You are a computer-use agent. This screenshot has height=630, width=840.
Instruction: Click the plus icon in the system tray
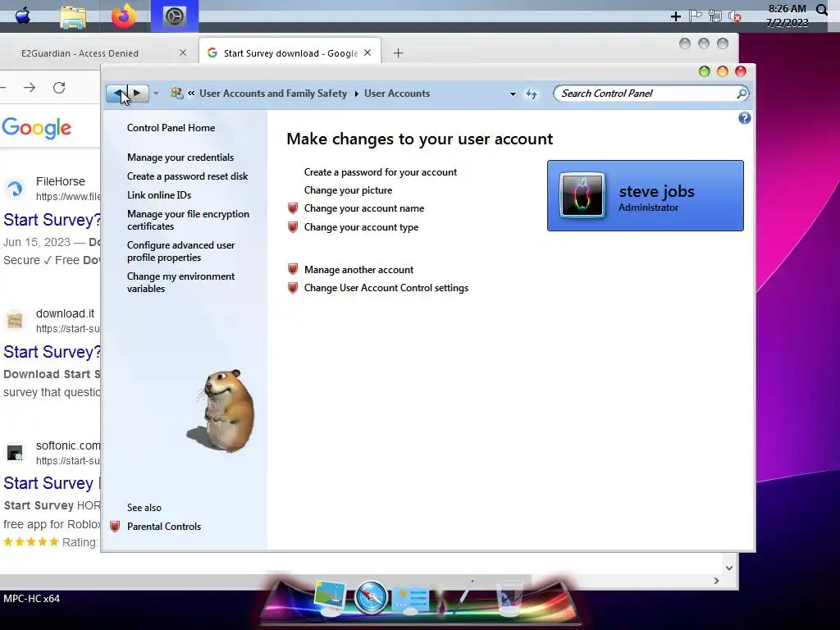676,16
